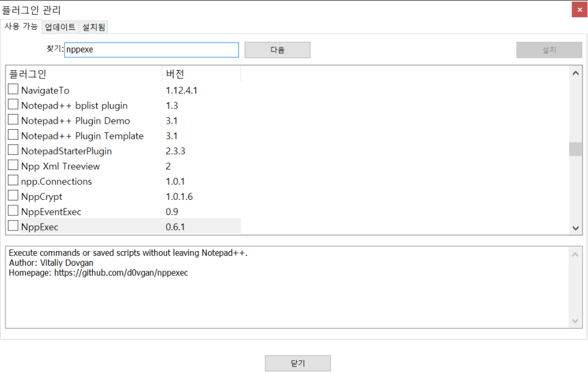
Task: Click the plugin list scroll-down arrow
Action: tap(576, 228)
